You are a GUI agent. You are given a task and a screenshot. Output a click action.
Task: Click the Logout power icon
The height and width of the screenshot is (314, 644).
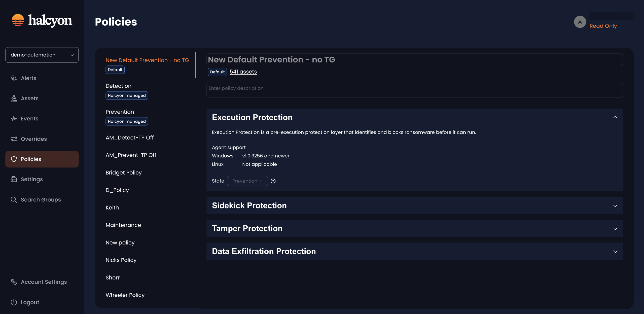click(x=14, y=302)
